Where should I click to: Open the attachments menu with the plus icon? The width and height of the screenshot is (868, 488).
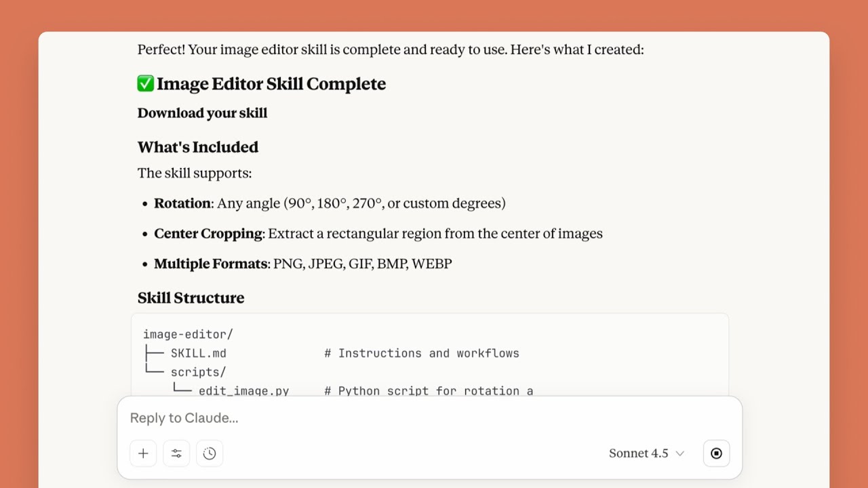(x=143, y=453)
